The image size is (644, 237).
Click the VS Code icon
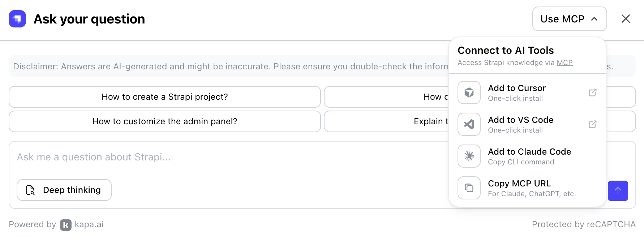[469, 124]
